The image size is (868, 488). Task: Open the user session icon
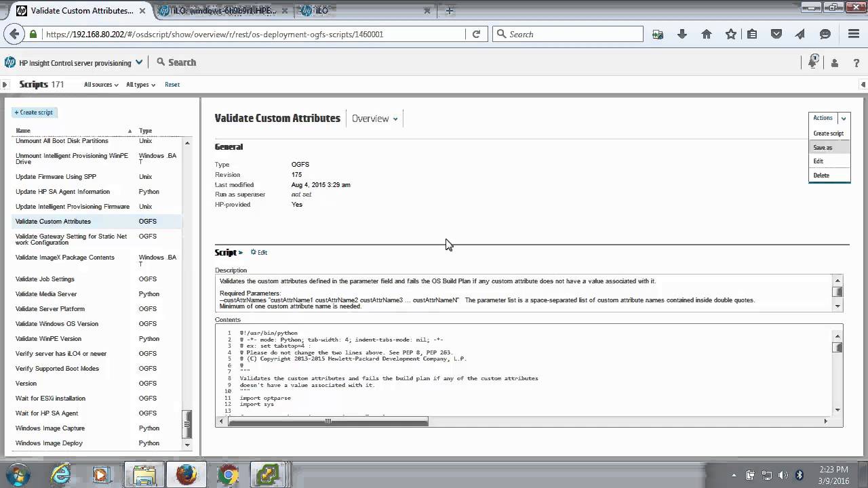[835, 63]
